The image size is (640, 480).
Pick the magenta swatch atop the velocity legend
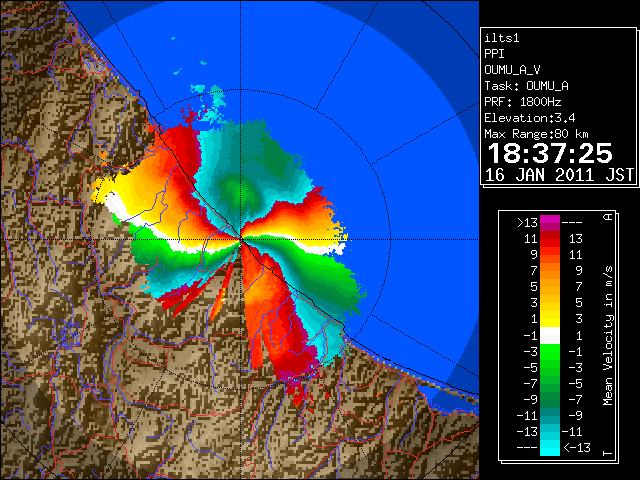[x=550, y=220]
